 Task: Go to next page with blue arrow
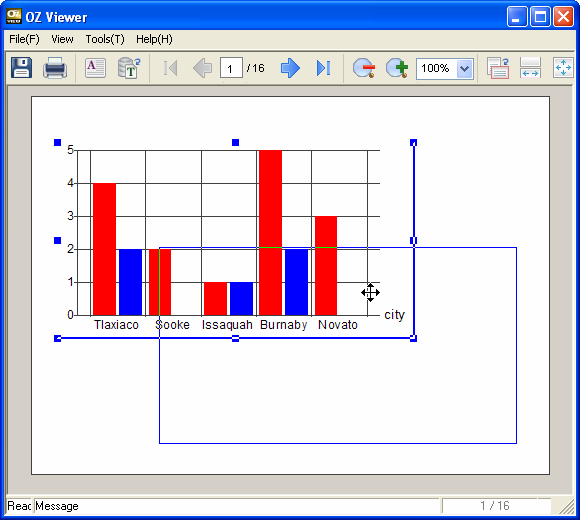[x=290, y=68]
